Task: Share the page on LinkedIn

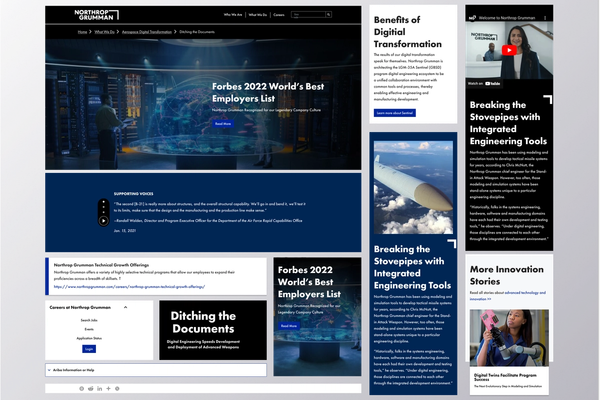Action: click(x=99, y=389)
